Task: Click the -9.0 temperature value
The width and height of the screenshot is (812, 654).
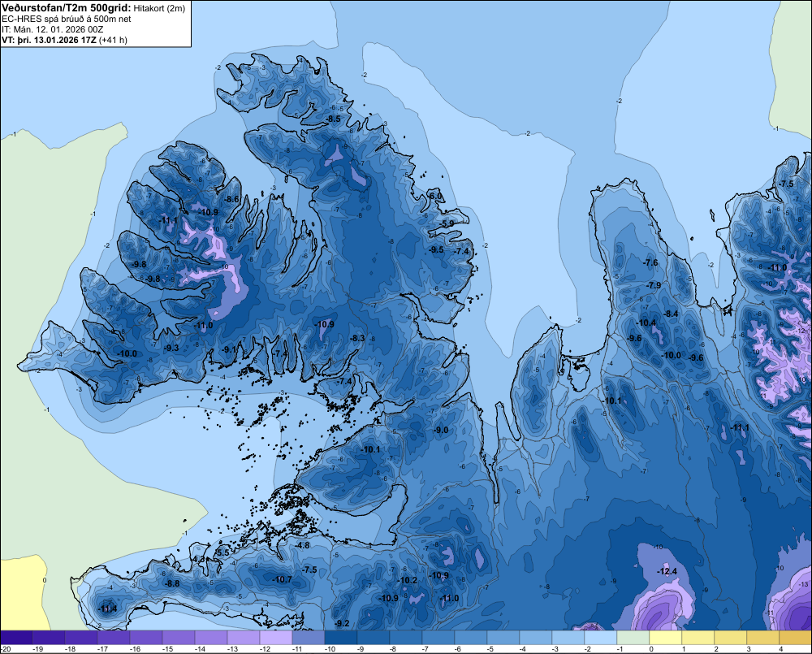Action: [441, 430]
